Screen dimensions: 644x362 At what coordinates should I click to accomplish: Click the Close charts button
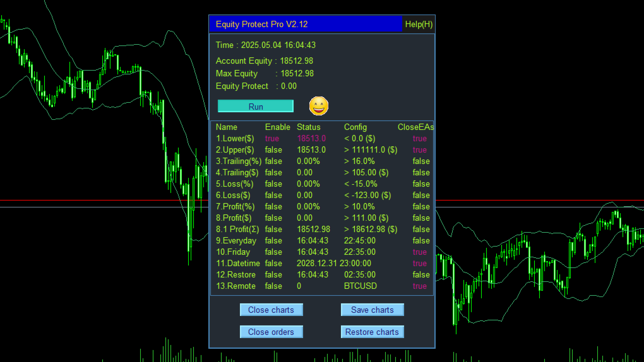[271, 310]
